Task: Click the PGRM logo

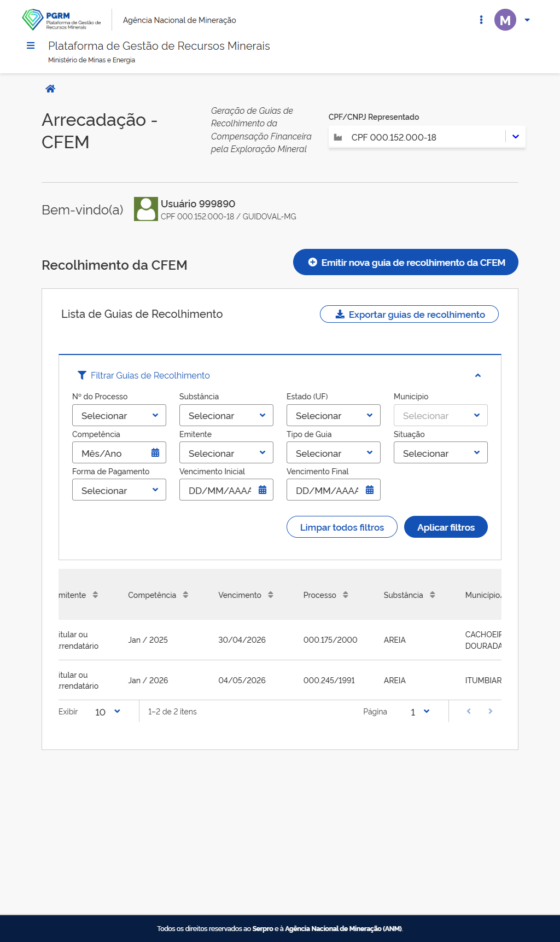Action: point(61,20)
